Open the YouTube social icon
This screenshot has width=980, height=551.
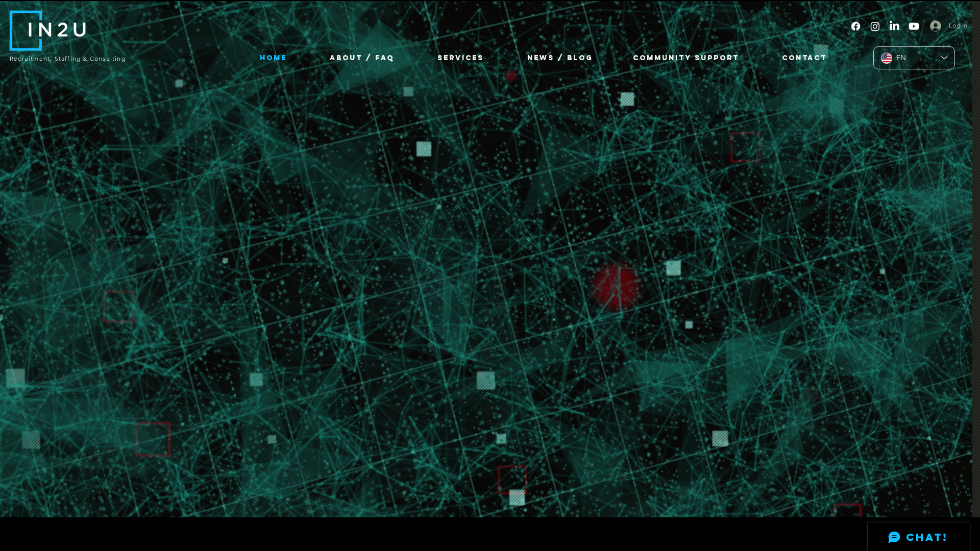point(914,26)
